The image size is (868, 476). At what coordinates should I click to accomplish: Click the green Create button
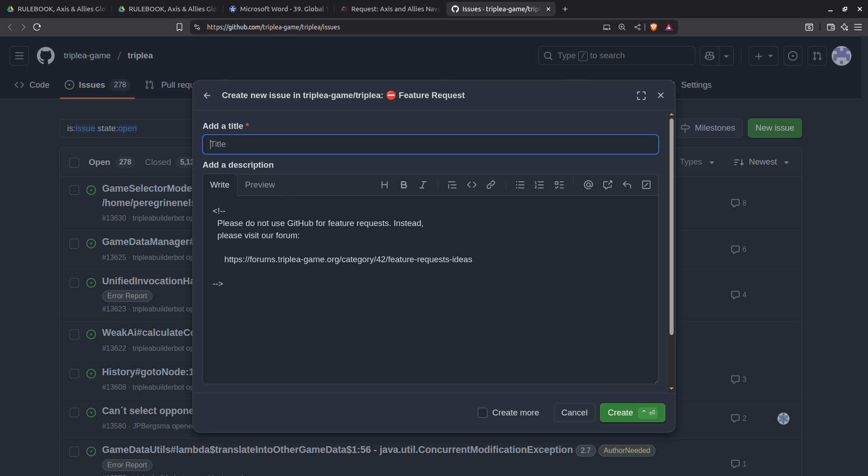632,413
